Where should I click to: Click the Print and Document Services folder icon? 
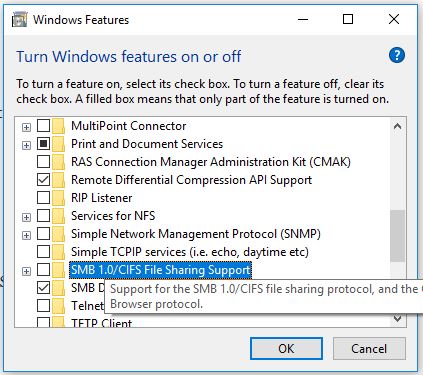pyautogui.click(x=59, y=144)
